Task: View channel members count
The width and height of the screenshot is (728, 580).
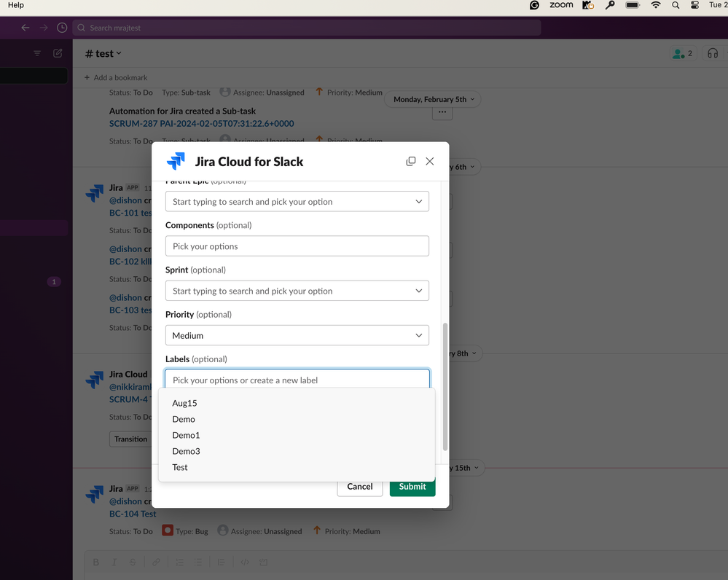Action: click(684, 53)
